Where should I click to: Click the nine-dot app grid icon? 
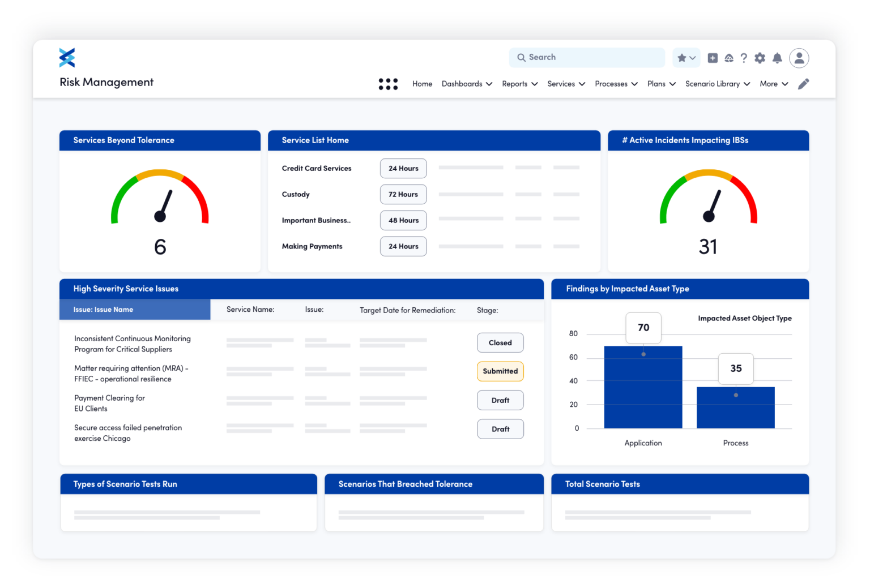[388, 83]
